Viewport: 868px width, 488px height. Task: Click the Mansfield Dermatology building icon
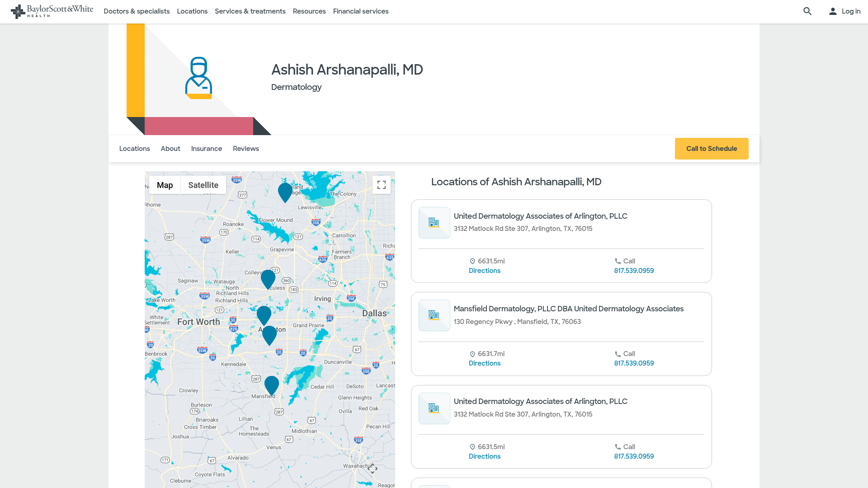[x=434, y=315]
